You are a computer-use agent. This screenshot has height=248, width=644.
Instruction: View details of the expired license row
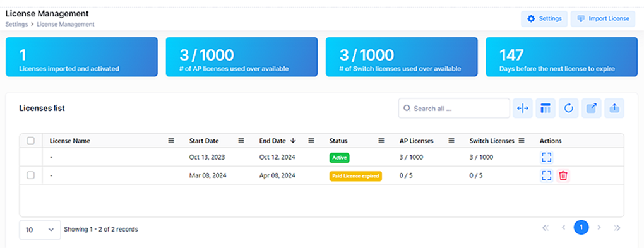point(546,175)
